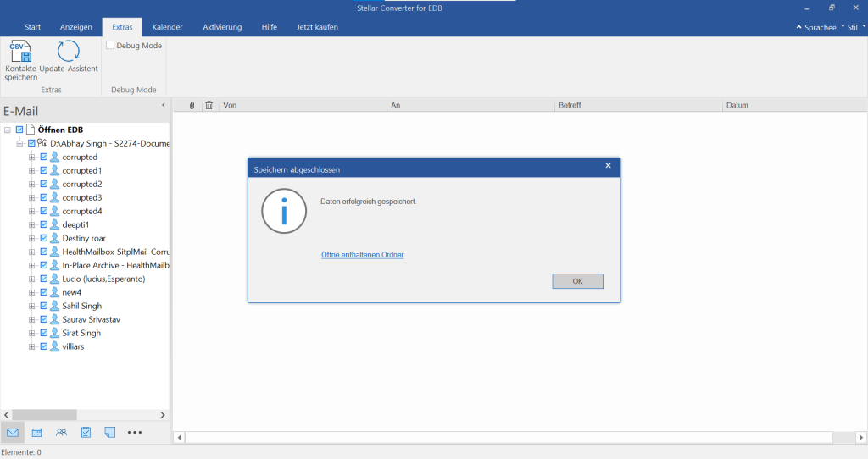
Task: Open the Anzeigen ribbon tab
Action: click(x=75, y=27)
